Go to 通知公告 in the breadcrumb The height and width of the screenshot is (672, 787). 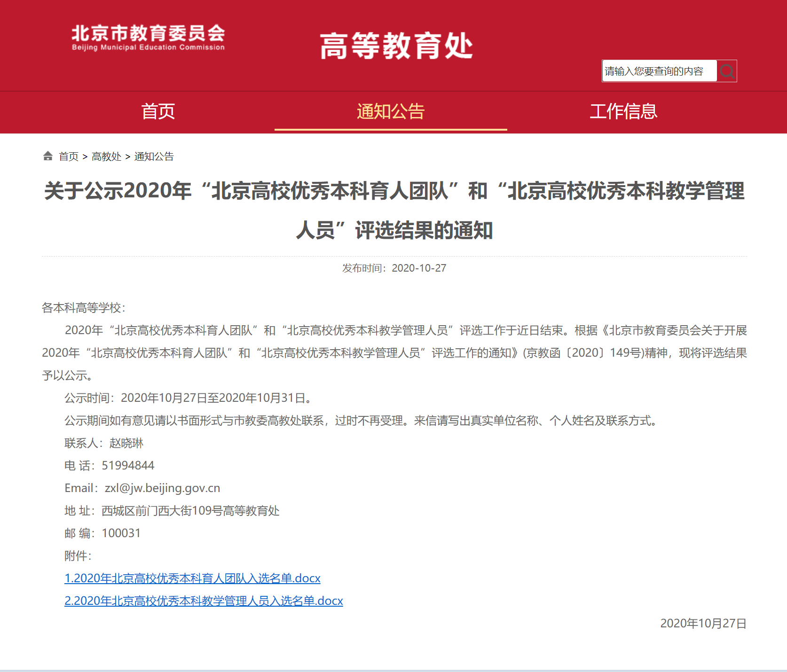[x=154, y=156]
